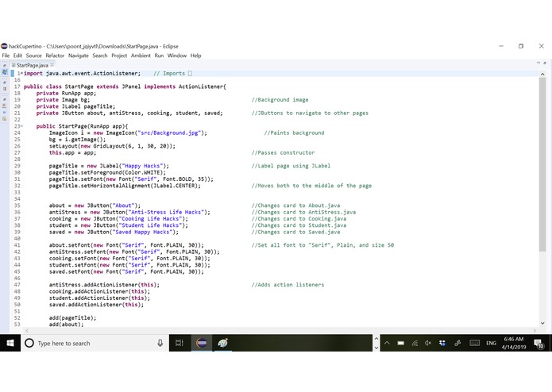Open the minimized Javadoc view icon
The width and height of the screenshot is (552, 392).
[x=5, y=112]
